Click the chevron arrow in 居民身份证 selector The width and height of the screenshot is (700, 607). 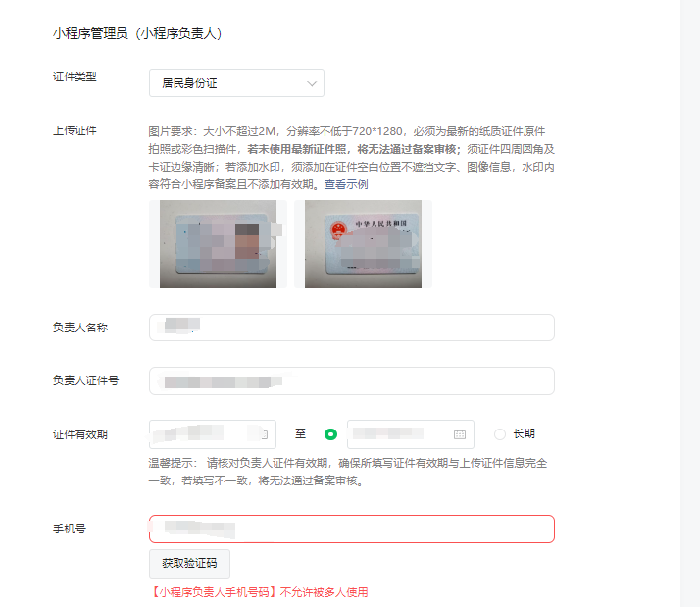pyautogui.click(x=312, y=83)
